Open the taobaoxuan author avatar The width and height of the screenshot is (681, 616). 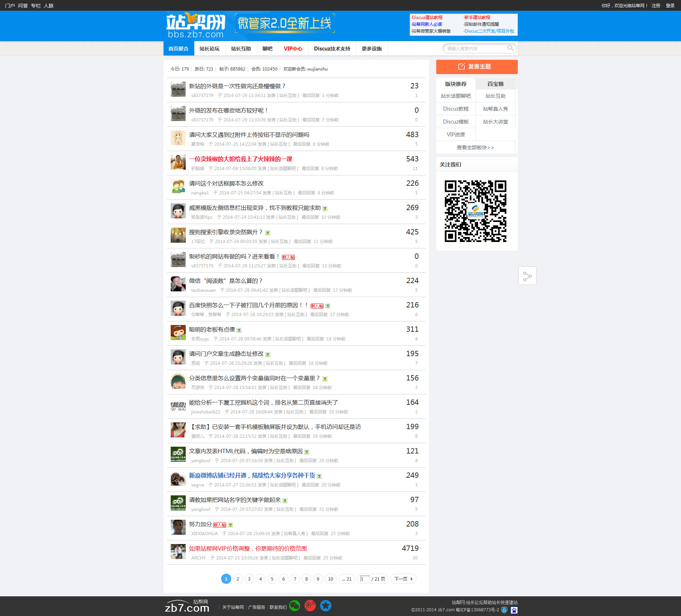pos(178,284)
